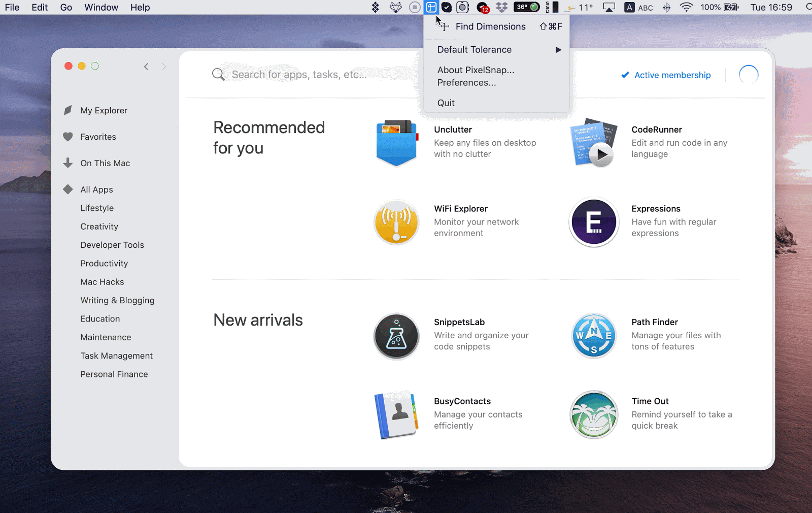This screenshot has width=812, height=513.
Task: Open the CodeRunner app icon
Action: tap(593, 143)
